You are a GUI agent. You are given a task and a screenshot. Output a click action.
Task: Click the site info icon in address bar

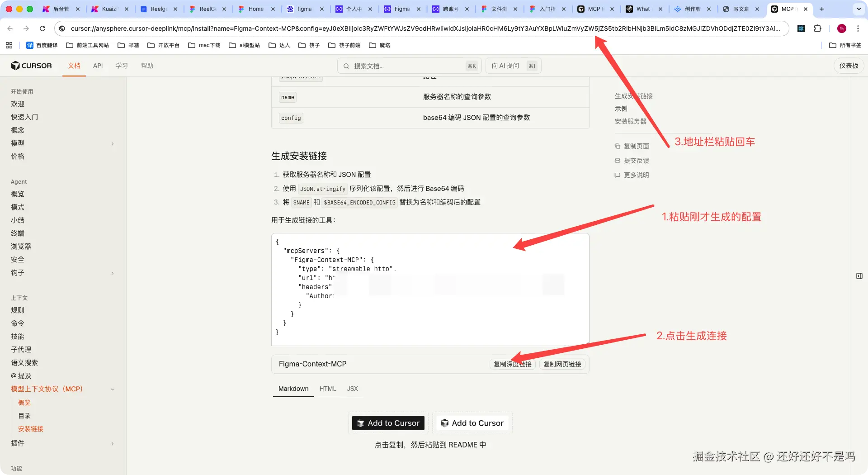62,28
